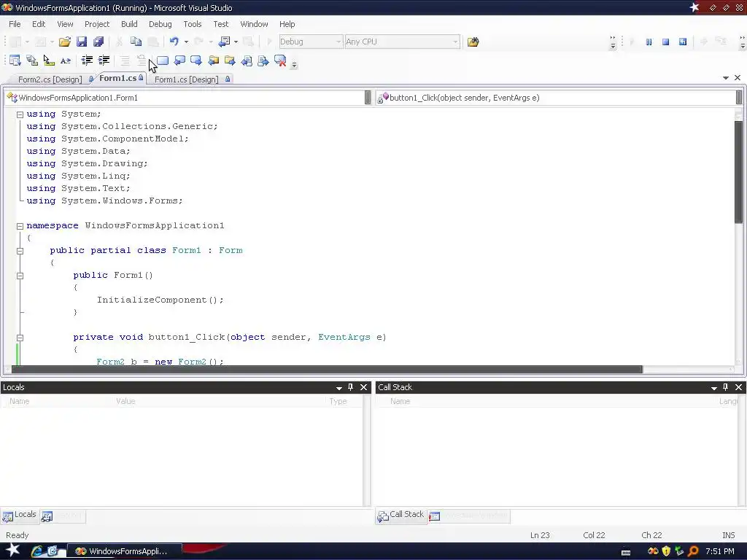This screenshot has width=747, height=560.
Task: Open the Navigate Backward history dropdown
Action: [x=236, y=42]
